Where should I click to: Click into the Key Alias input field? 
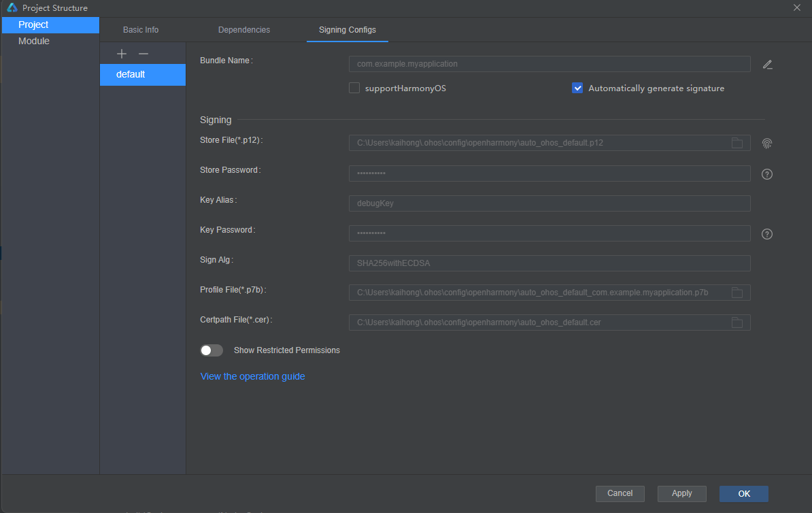[549, 203]
